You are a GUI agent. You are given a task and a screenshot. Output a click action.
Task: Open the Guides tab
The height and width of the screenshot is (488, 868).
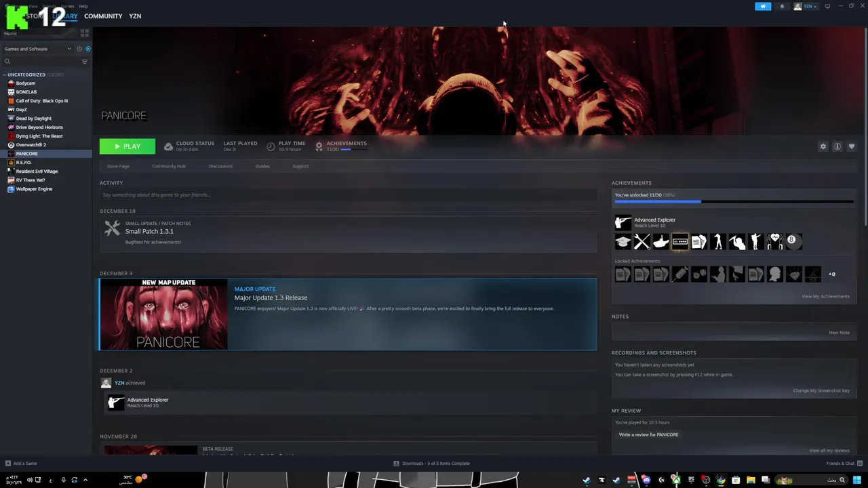click(x=262, y=166)
